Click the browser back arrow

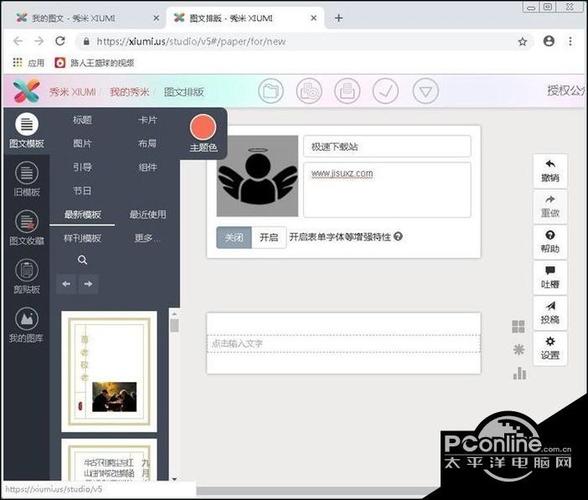(x=18, y=41)
